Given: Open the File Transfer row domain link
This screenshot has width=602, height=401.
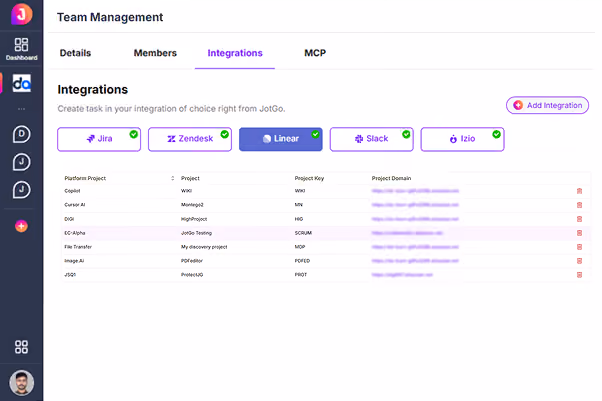Looking at the screenshot, I should click(415, 247).
